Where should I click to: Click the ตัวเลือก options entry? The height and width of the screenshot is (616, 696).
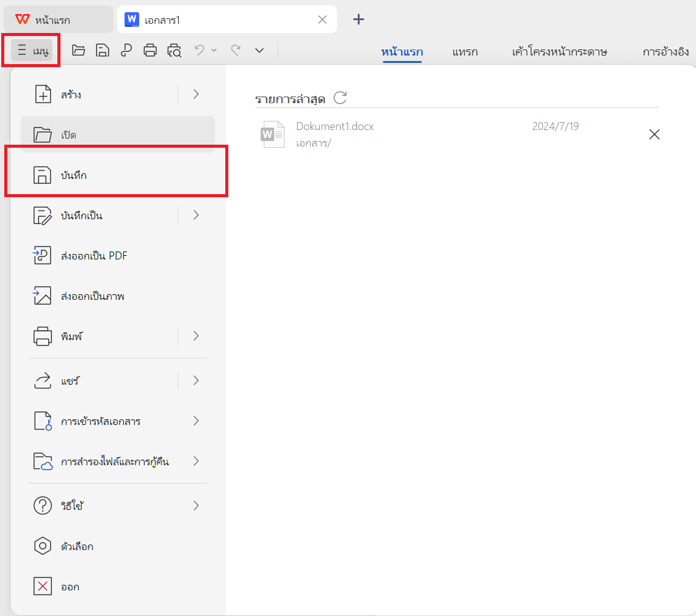click(x=76, y=546)
